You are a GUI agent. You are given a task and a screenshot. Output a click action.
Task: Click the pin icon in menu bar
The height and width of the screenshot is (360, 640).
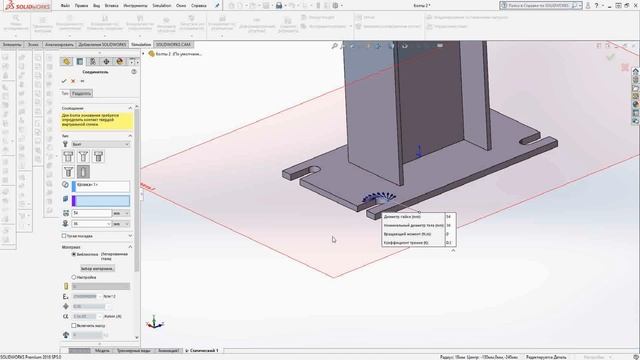tap(217, 6)
